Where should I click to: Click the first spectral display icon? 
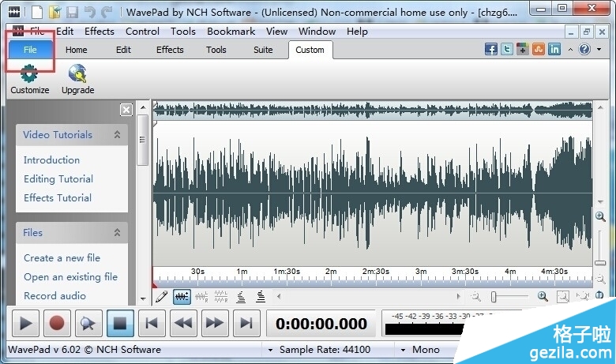click(241, 296)
